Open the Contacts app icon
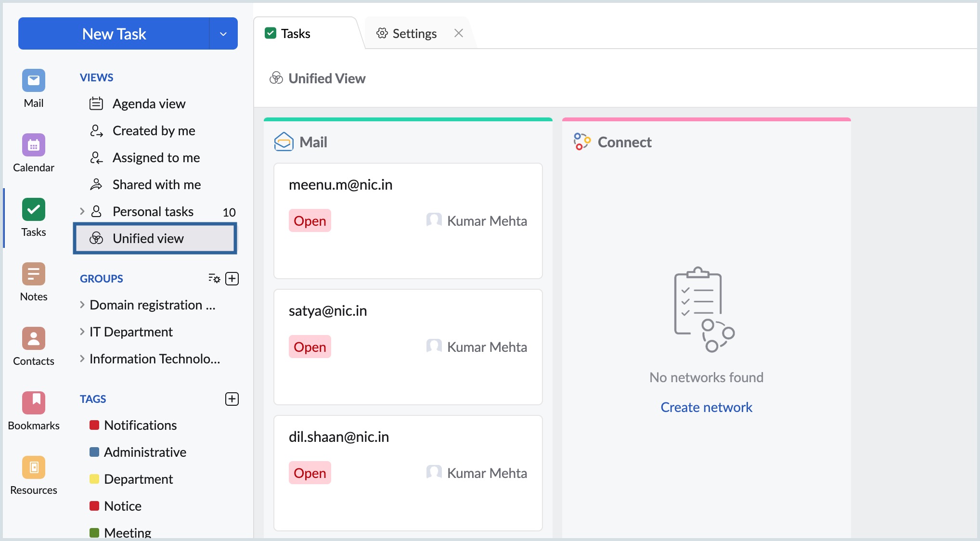Image resolution: width=980 pixels, height=541 pixels. [34, 338]
